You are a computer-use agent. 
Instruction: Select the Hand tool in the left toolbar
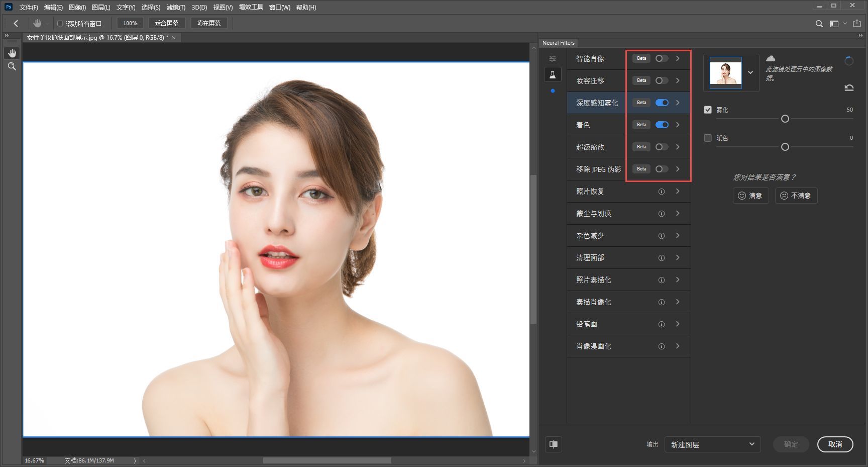coord(12,53)
